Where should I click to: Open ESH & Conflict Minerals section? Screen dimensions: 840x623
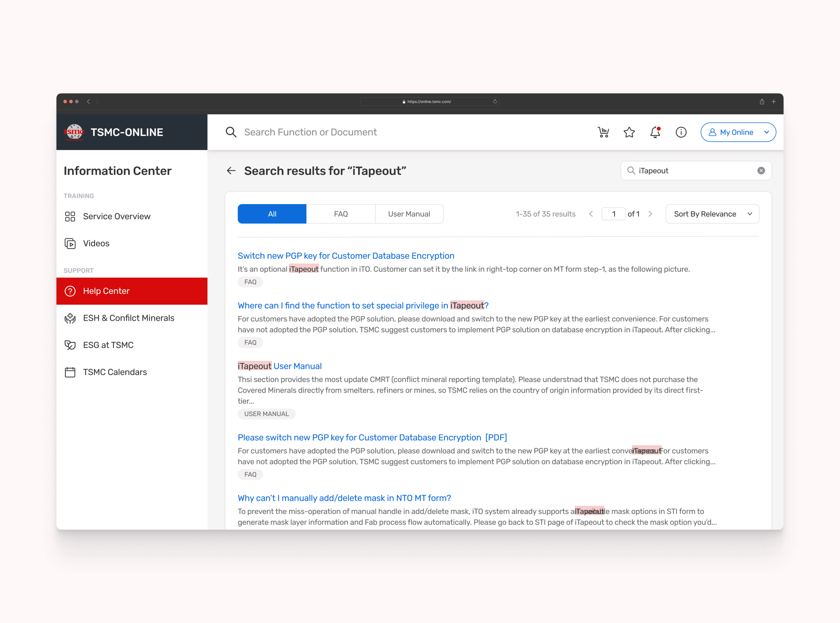pos(132,318)
